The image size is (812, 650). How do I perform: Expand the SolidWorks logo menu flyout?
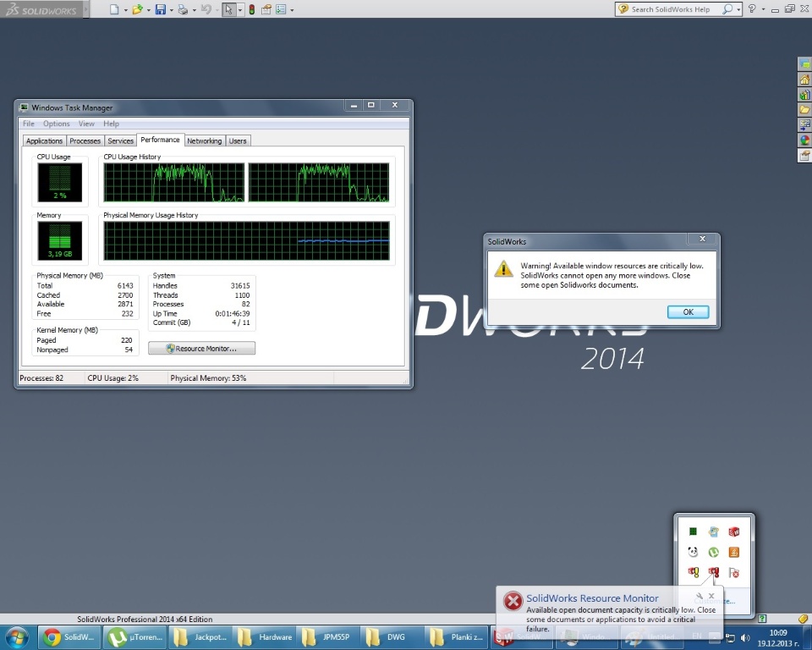tap(86, 9)
